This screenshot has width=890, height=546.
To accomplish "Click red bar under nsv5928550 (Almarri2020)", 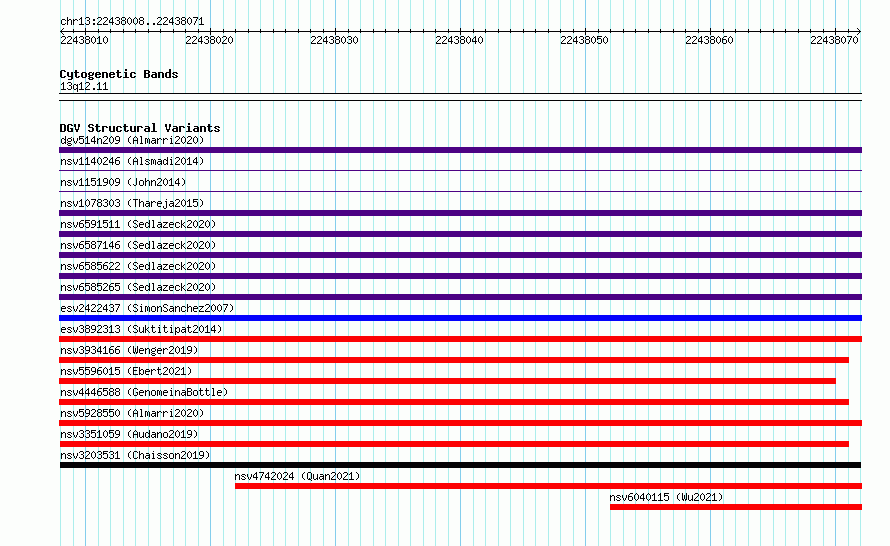I will [x=460, y=423].
